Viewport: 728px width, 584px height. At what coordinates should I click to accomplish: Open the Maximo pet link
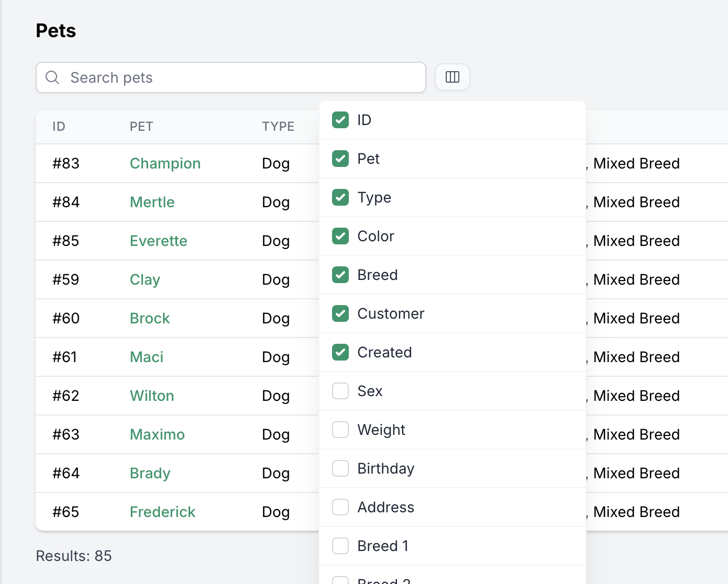click(x=157, y=434)
